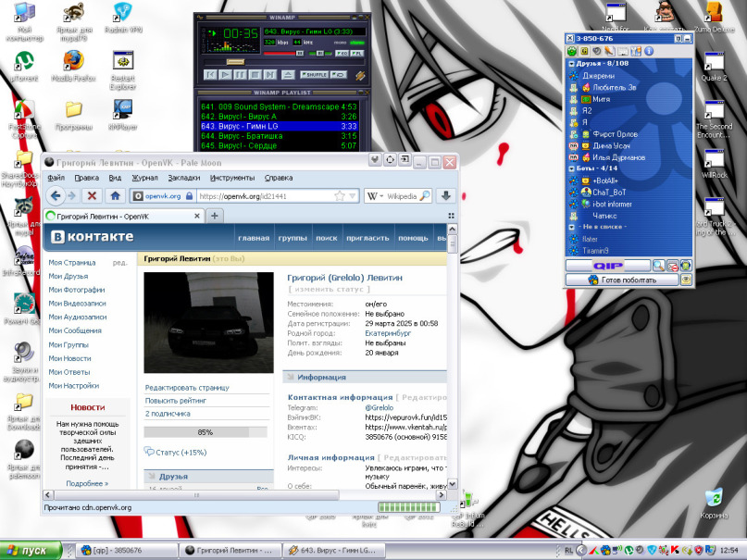Collapse the Не в списке group in QIP

point(572,227)
